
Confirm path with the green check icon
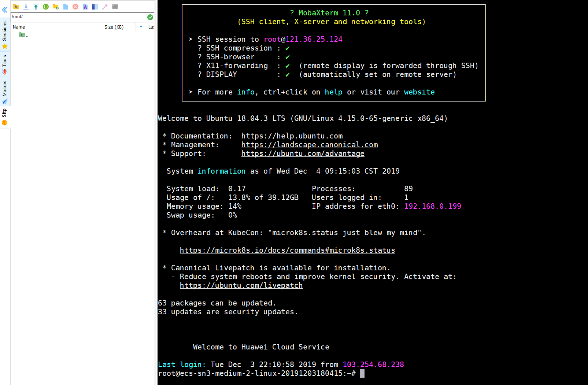tap(150, 17)
